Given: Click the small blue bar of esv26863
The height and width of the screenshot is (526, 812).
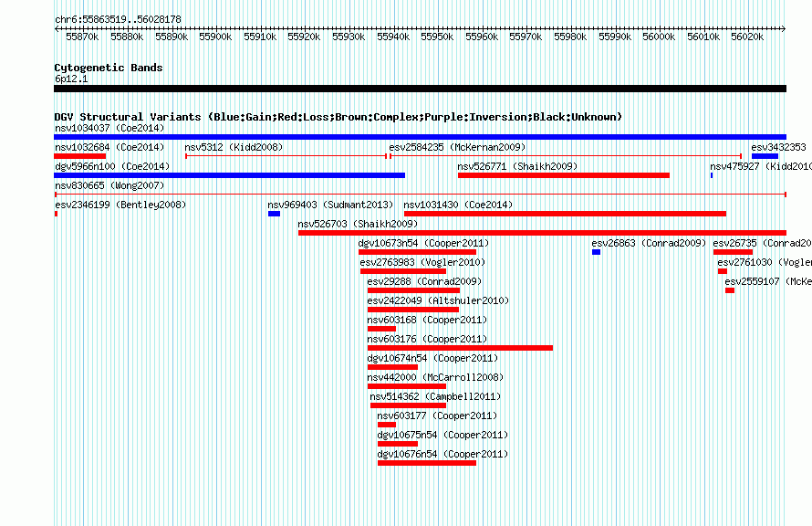Looking at the screenshot, I should coord(596,252).
